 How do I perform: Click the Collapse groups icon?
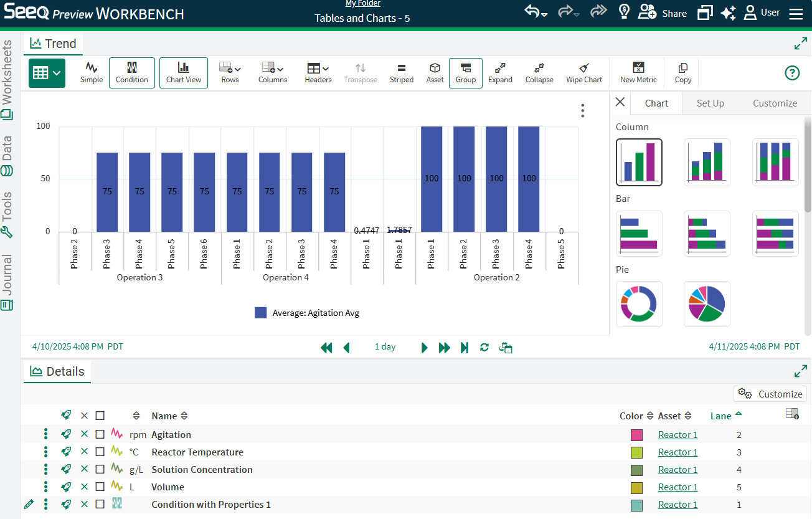(539, 73)
